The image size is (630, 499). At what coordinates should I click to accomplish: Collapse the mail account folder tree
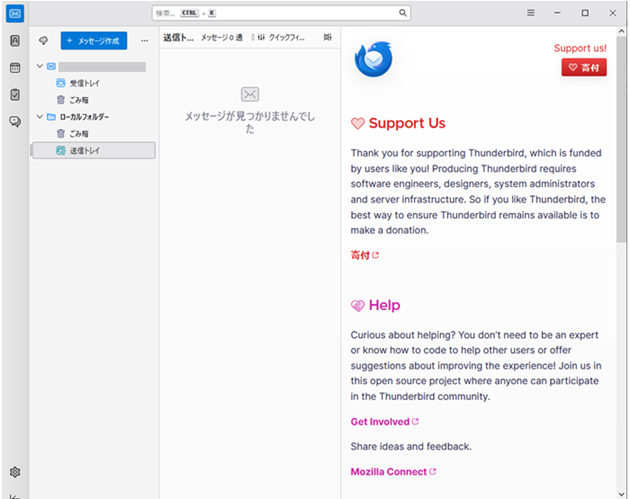tap(39, 67)
